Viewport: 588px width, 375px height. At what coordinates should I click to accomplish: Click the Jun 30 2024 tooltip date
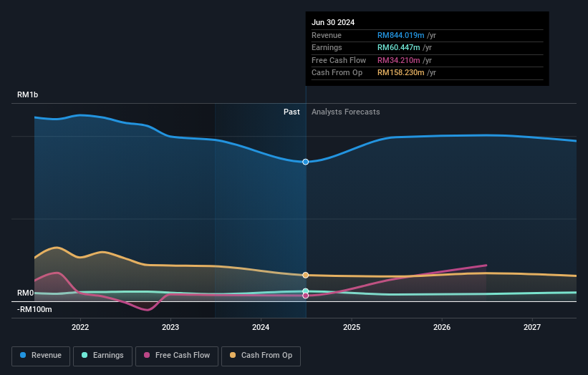[333, 22]
